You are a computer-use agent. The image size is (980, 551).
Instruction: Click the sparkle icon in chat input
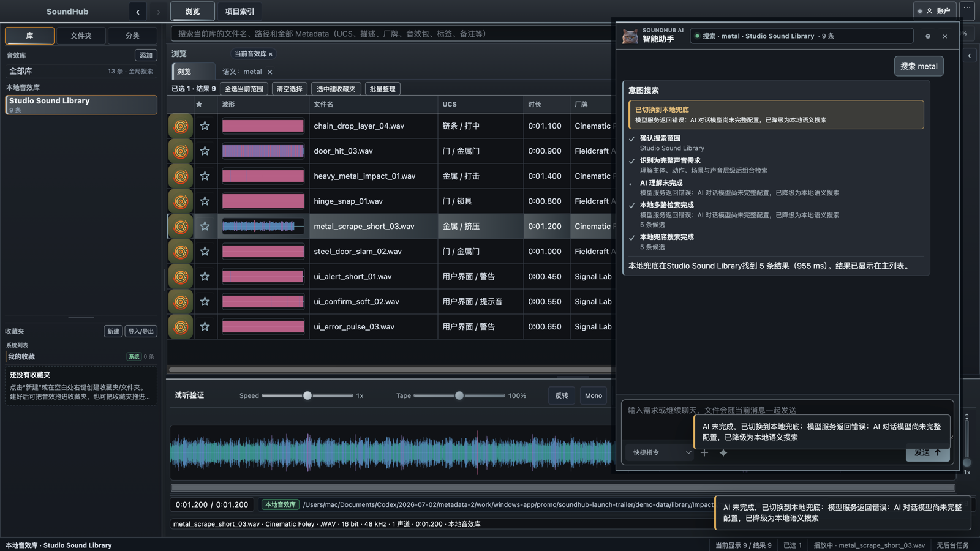723,453
